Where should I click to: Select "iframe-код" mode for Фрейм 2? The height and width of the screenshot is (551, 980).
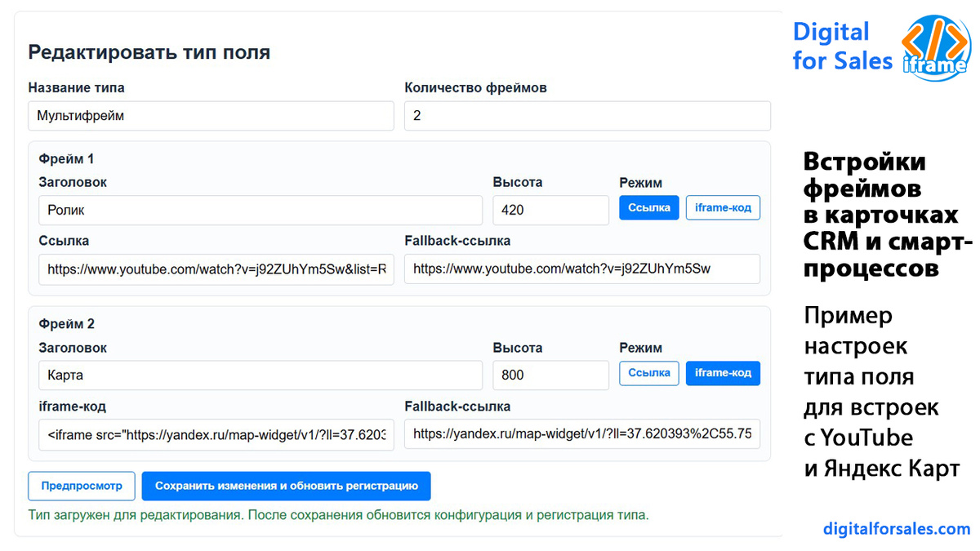pyautogui.click(x=723, y=373)
